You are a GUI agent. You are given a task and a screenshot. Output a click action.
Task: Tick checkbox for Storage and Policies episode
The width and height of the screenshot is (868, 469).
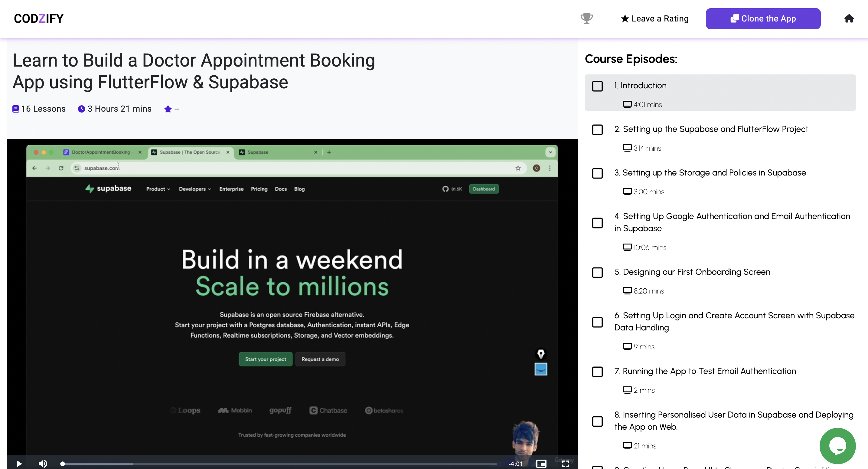[x=597, y=173]
